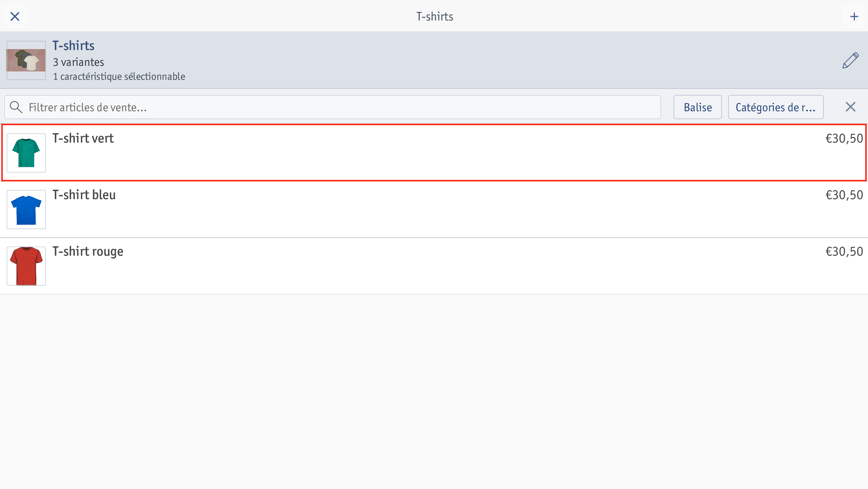868x489 pixels.
Task: Click the T-shirts group heading link
Action: [x=74, y=46]
